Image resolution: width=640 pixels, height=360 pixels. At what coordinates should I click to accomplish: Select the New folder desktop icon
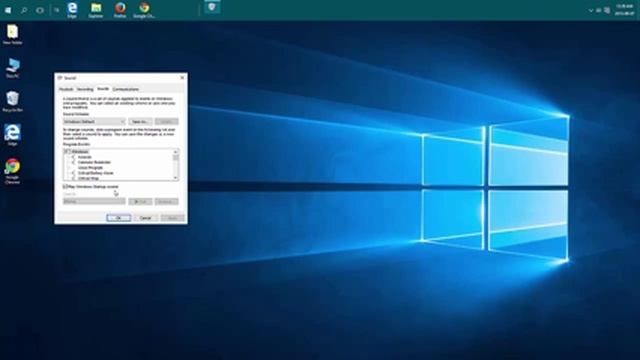click(x=13, y=35)
